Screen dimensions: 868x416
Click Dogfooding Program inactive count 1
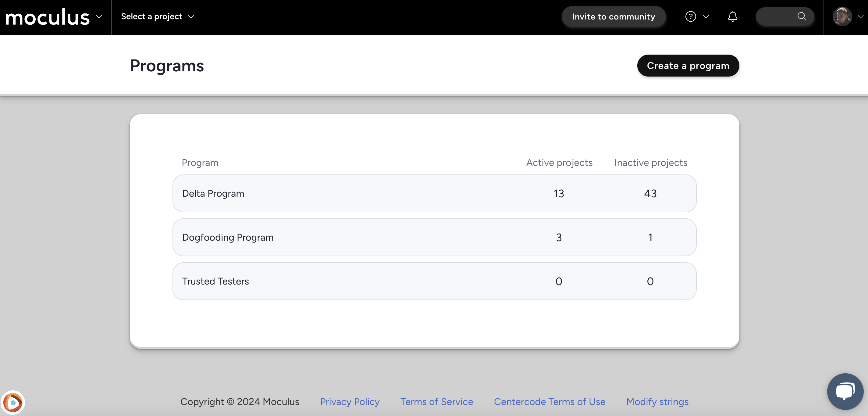pyautogui.click(x=650, y=237)
